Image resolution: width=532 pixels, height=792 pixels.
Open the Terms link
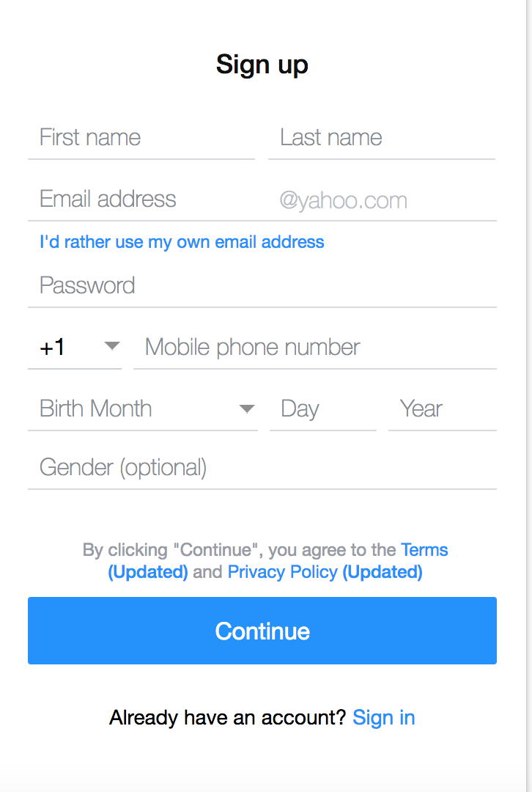pyautogui.click(x=424, y=550)
